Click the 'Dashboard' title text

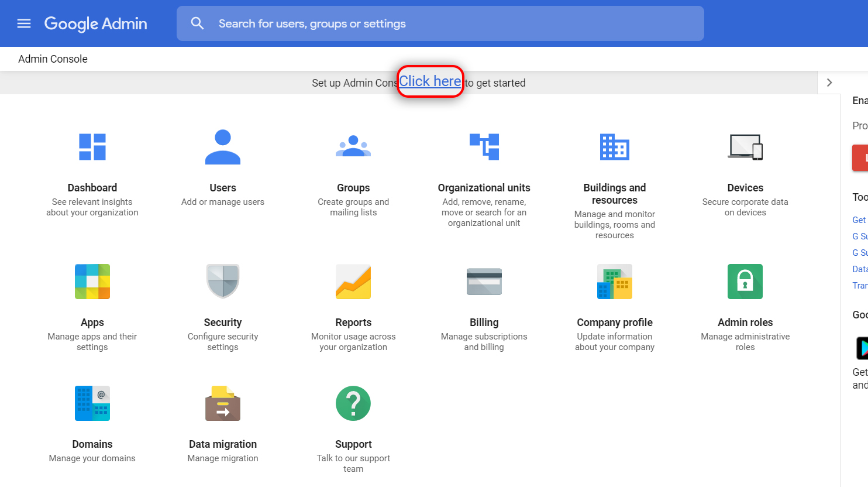[x=92, y=188]
